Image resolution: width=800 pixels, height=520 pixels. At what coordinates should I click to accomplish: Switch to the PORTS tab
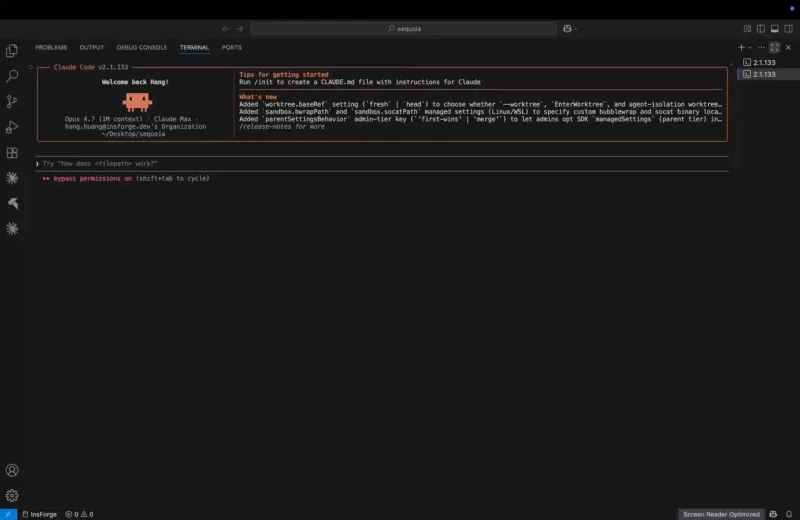click(232, 47)
